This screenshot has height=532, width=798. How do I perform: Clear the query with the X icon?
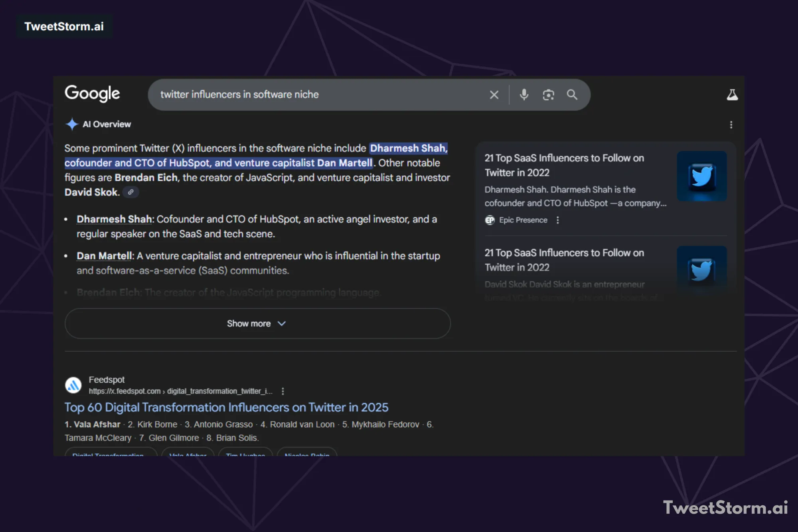tap(494, 95)
